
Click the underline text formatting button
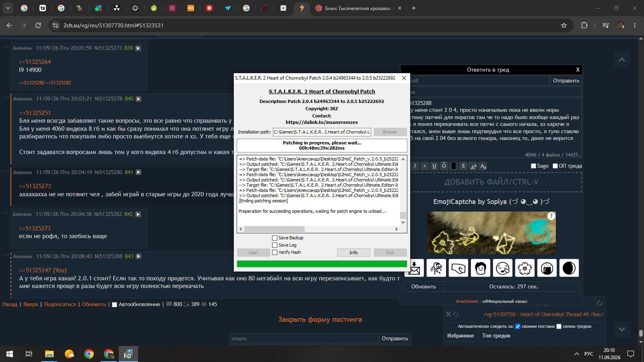pyautogui.click(x=434, y=166)
